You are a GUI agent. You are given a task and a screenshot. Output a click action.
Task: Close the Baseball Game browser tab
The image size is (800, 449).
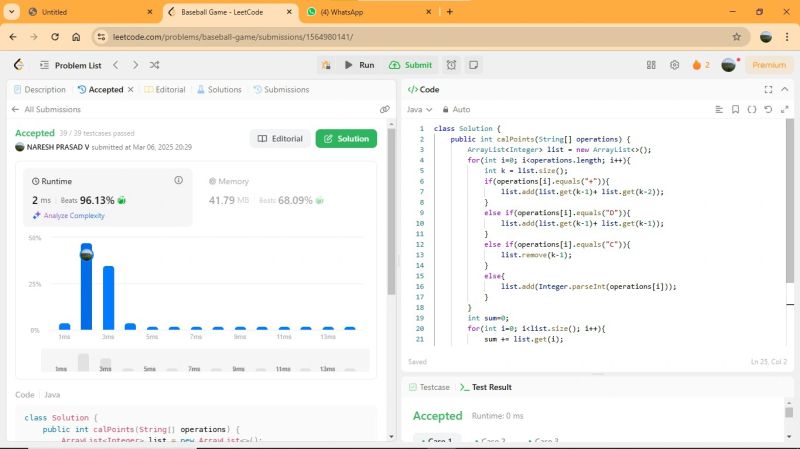pos(289,12)
